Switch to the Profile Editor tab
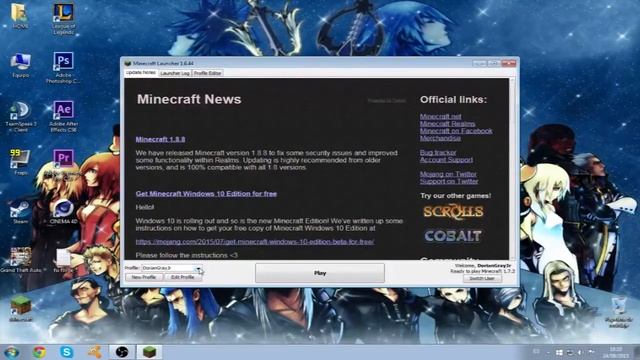 [x=207, y=73]
